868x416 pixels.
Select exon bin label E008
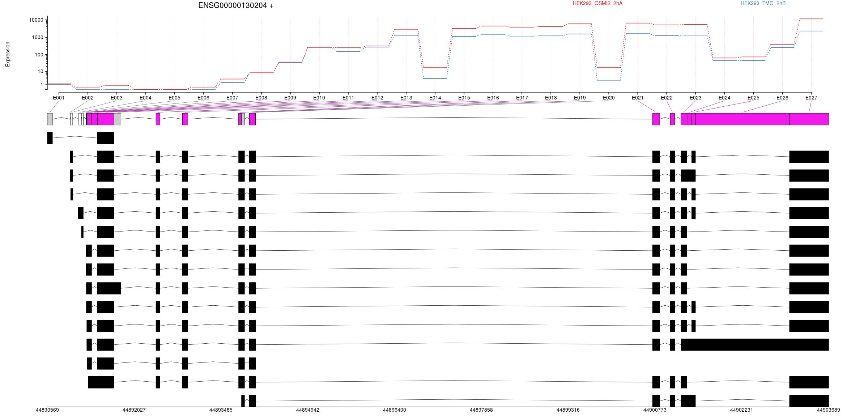[261, 98]
